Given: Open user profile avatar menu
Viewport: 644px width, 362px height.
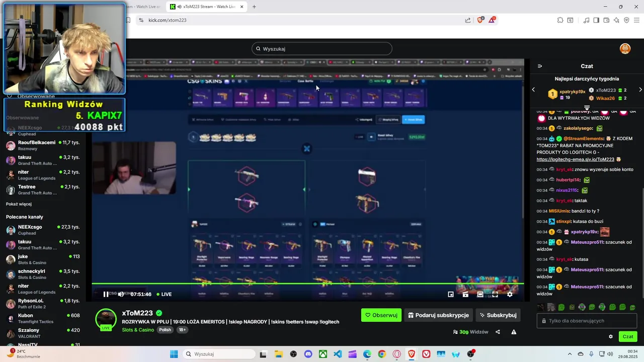Looking at the screenshot, I should pyautogui.click(x=625, y=49).
